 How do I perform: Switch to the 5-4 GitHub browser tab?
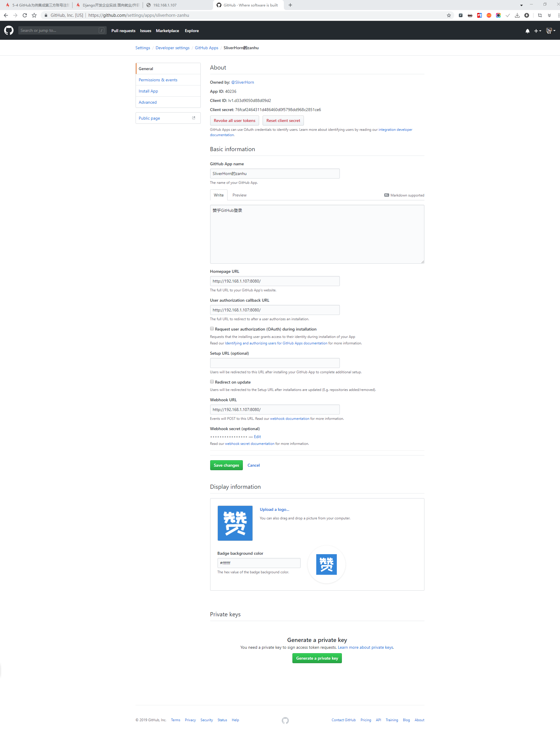(x=37, y=5)
